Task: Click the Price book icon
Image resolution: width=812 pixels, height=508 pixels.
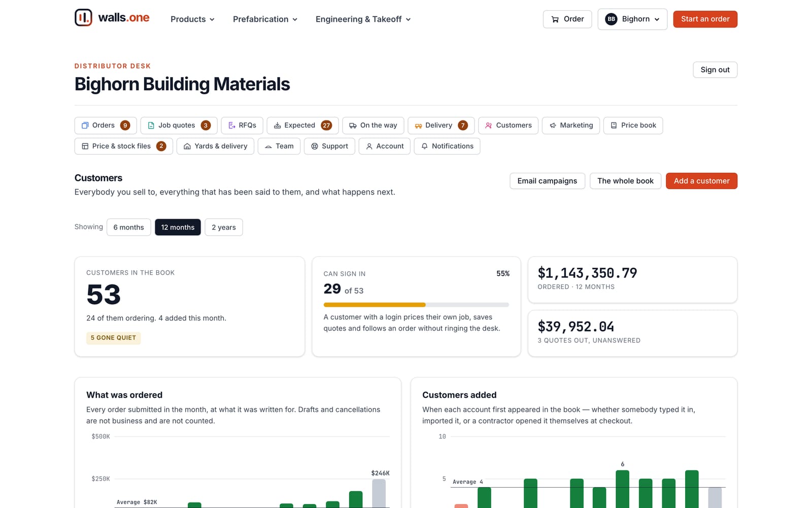Action: 614,125
